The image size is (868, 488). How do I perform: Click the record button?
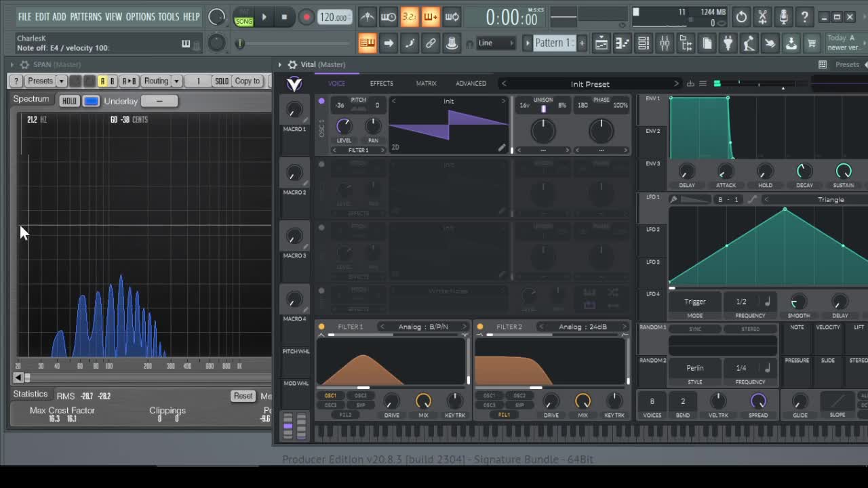click(x=306, y=17)
